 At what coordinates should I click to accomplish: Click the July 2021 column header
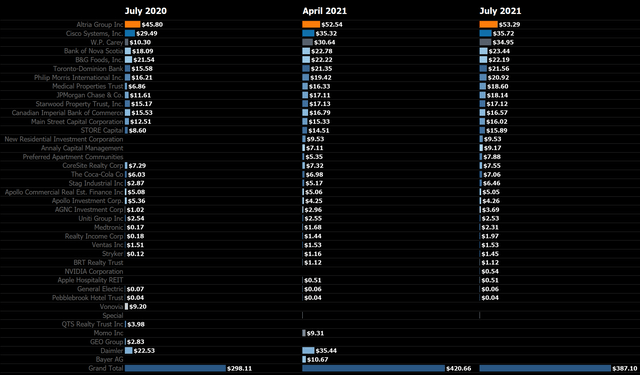click(x=500, y=11)
